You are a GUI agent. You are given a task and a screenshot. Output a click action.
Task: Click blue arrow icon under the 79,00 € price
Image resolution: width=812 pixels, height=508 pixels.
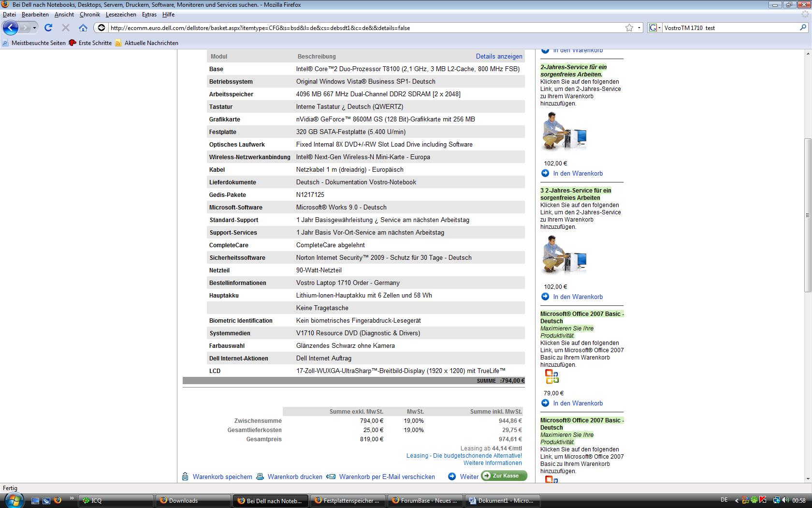(545, 403)
